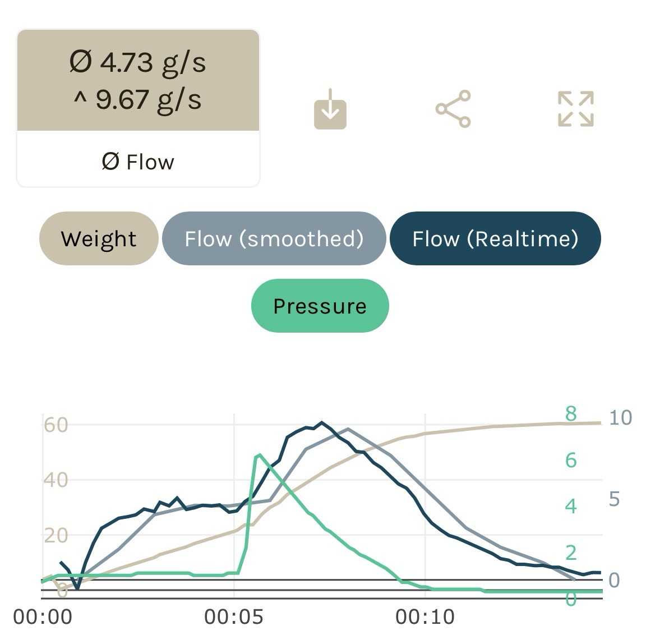Click the download graph icon

pos(330,109)
